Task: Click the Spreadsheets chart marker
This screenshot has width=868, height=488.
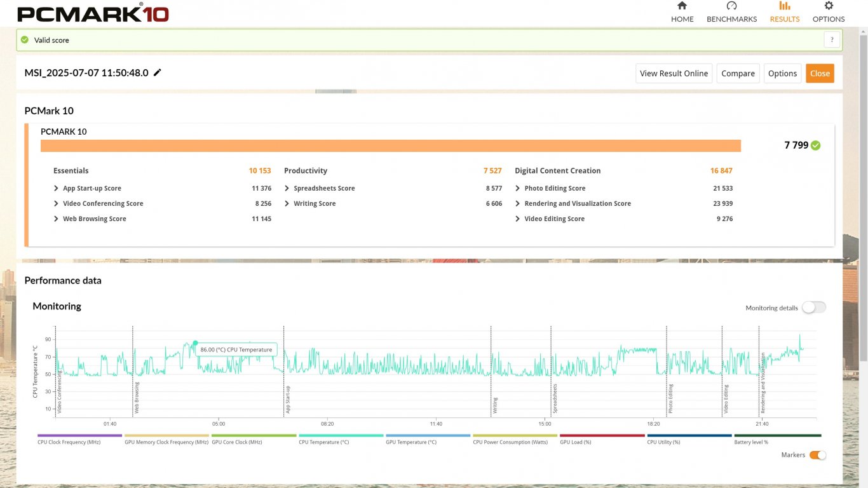Action: (x=555, y=400)
